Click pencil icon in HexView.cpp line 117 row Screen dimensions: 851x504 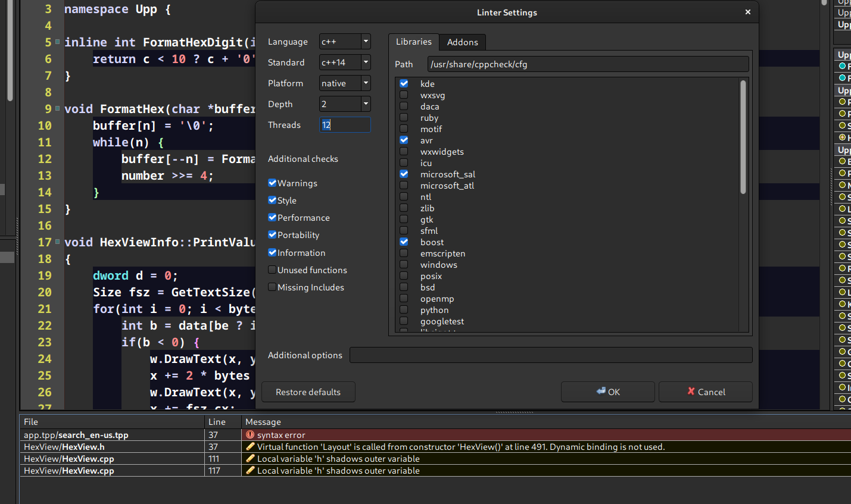pos(250,471)
